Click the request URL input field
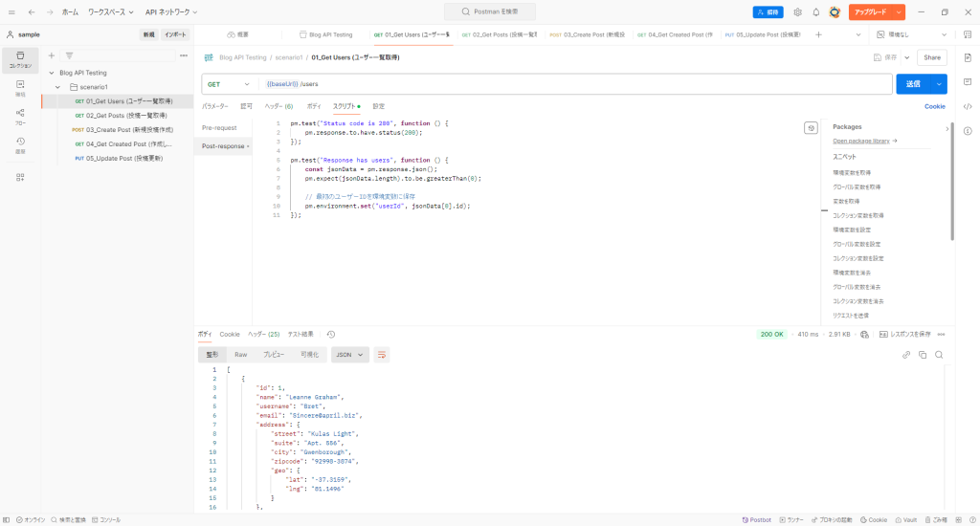Screen dimensions: 980x526 point(575,84)
